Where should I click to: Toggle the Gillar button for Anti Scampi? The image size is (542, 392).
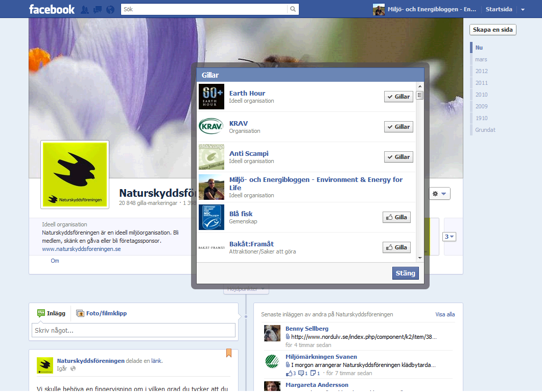click(398, 157)
